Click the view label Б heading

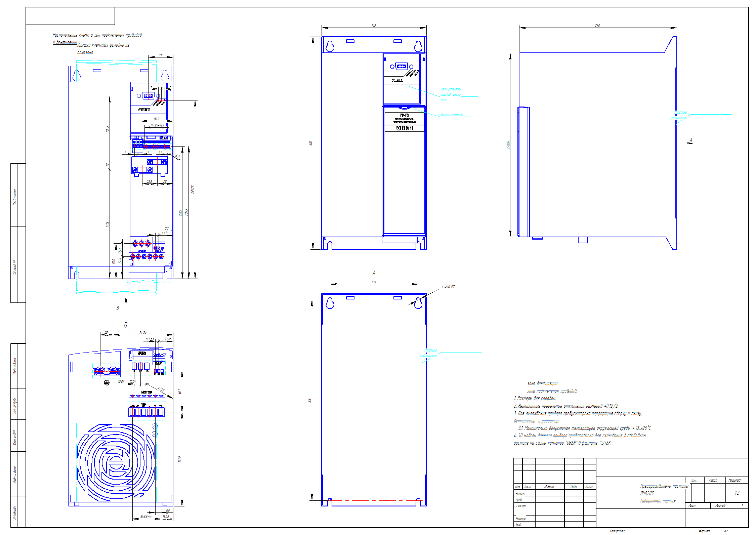[x=125, y=325]
